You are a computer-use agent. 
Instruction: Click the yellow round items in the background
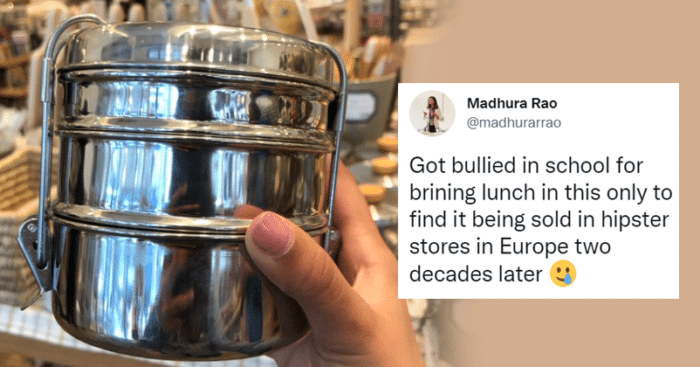[382, 167]
